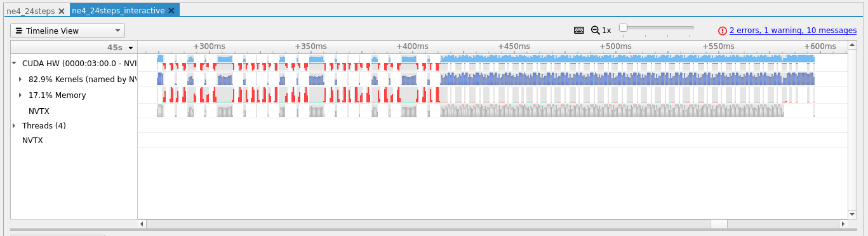Click the +350ms timeline ruler mark
Viewport: 868px width, 236px height.
click(x=311, y=46)
